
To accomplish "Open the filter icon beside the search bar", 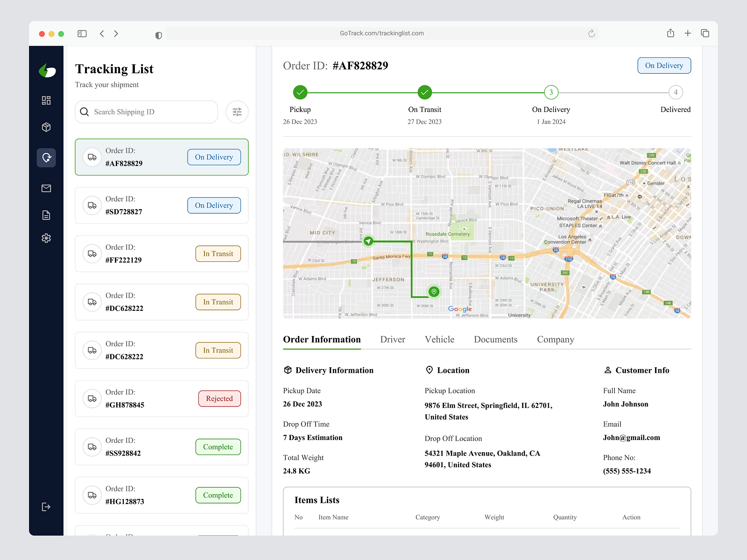I will tap(237, 112).
